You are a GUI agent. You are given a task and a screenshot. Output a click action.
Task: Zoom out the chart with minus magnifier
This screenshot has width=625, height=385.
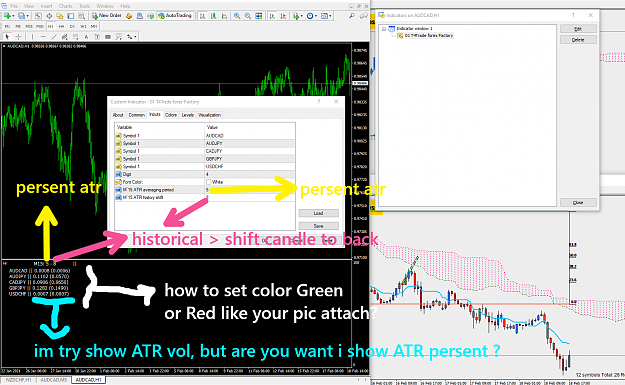(x=248, y=16)
